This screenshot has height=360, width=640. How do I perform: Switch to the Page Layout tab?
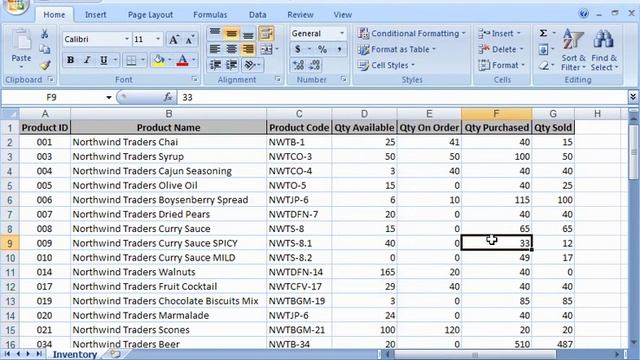point(150,15)
